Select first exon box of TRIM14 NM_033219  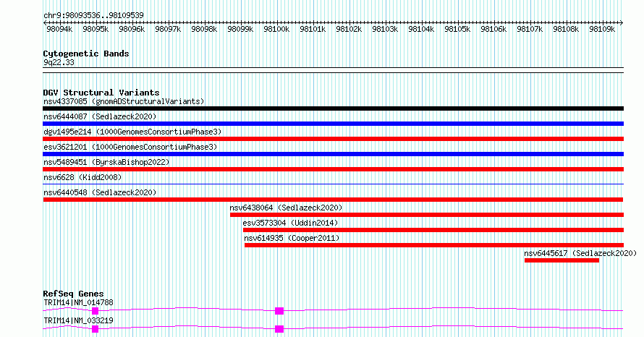coord(96,329)
